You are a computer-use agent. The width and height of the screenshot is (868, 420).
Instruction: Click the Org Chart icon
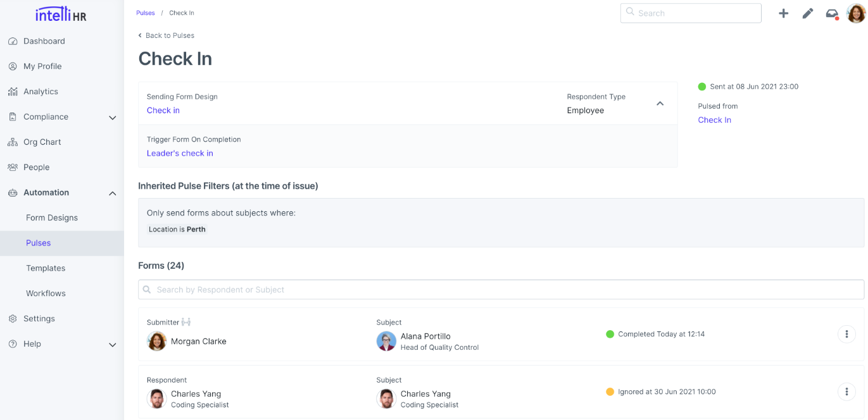click(x=14, y=142)
